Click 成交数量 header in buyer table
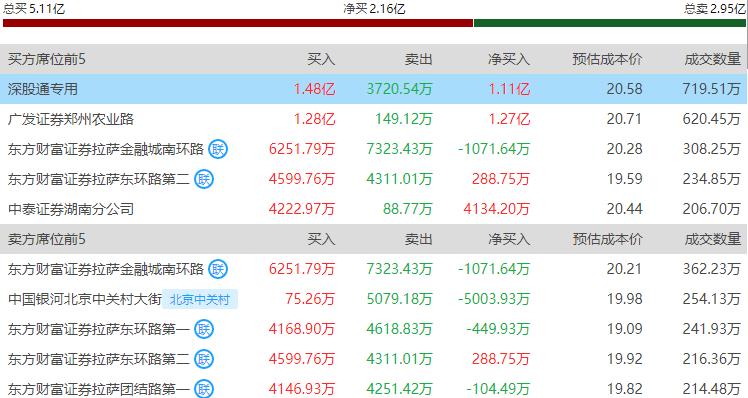 click(x=713, y=59)
